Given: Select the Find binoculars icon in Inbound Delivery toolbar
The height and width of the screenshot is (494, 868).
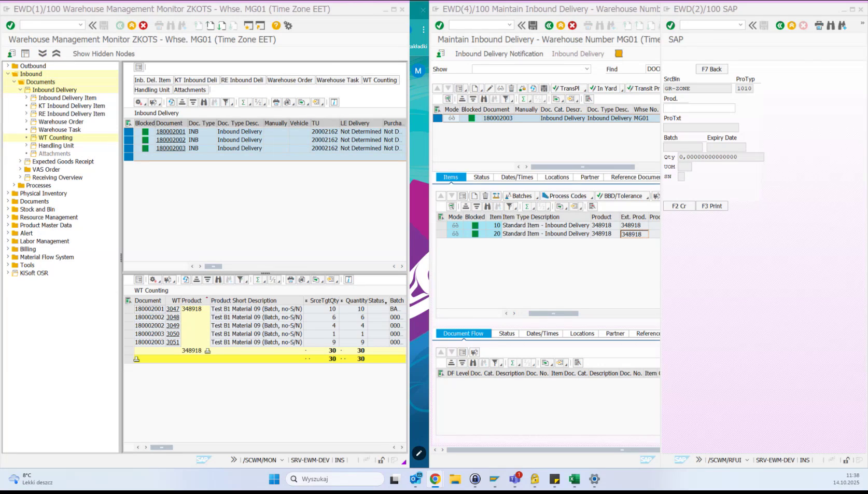Looking at the screenshot, I should (x=204, y=102).
